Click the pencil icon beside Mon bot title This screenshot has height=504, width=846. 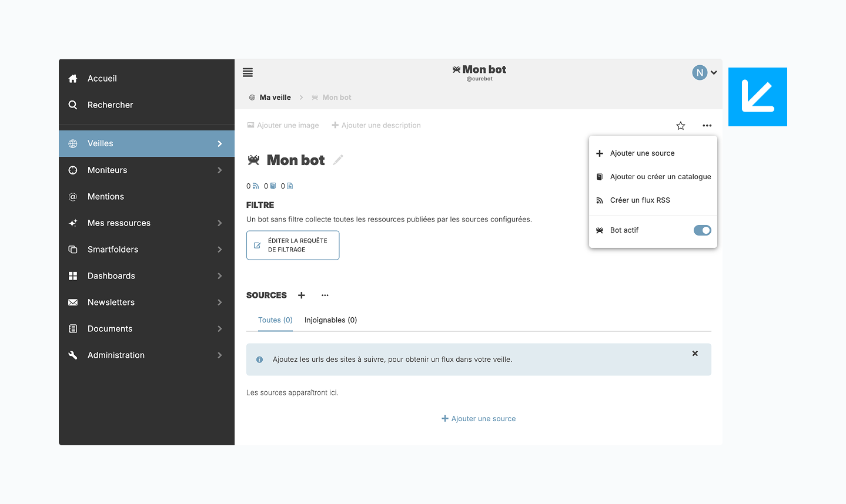(338, 160)
